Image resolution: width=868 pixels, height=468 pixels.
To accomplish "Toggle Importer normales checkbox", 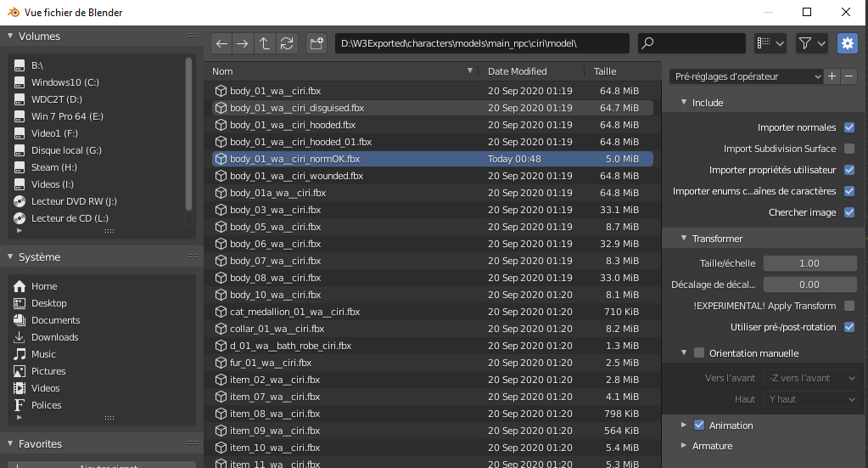I will click(849, 127).
